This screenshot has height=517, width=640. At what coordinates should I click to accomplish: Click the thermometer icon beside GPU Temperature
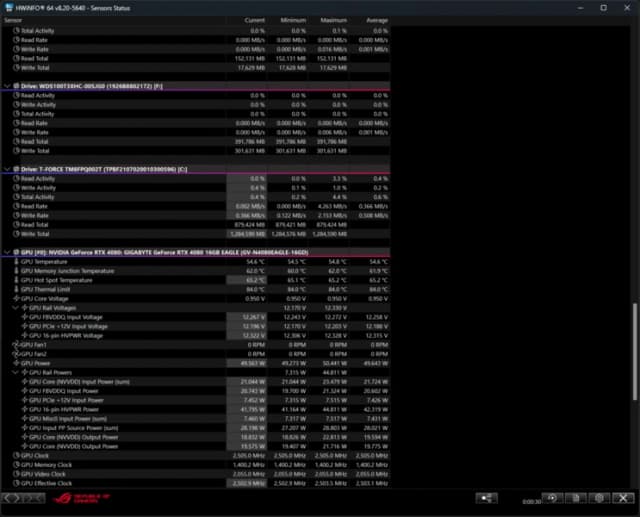point(16,262)
